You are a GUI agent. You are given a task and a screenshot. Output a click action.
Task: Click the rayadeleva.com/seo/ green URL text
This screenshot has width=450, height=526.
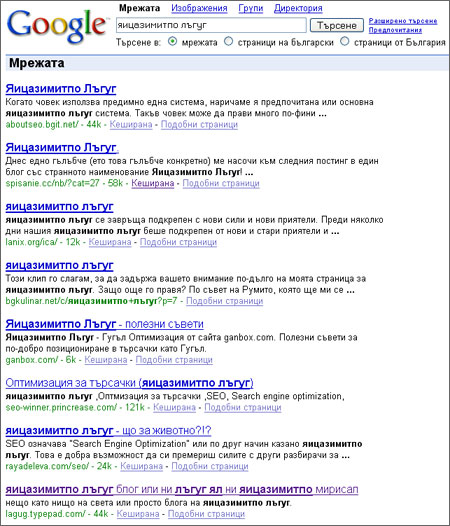click(x=47, y=466)
